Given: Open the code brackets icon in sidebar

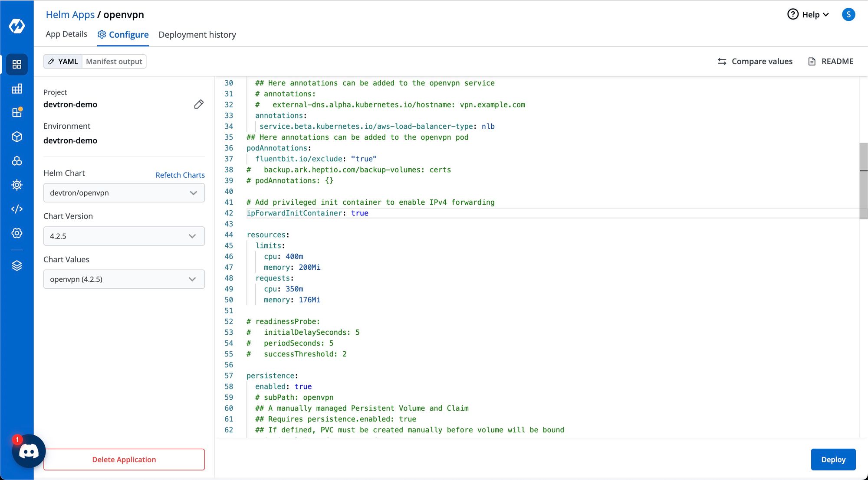Looking at the screenshot, I should coord(17,209).
